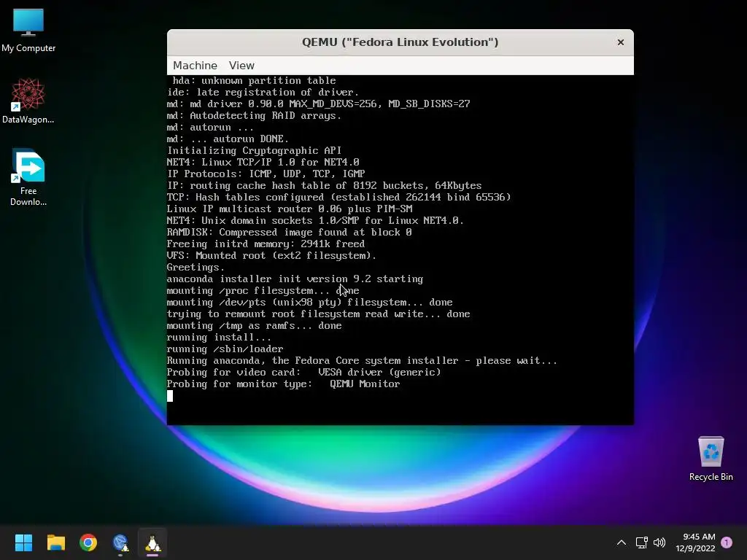This screenshot has height=560, width=747.
Task: Open the globe network app in taskbar
Action: point(120,542)
